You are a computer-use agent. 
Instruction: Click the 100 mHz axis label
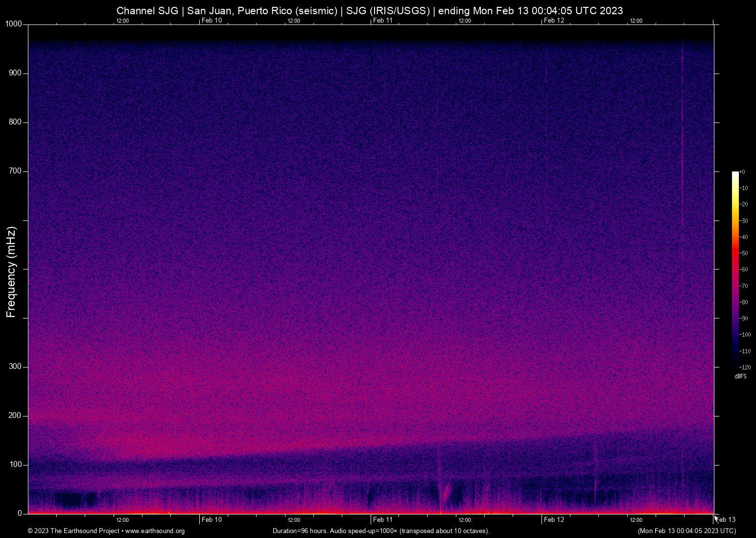pyautogui.click(x=16, y=465)
